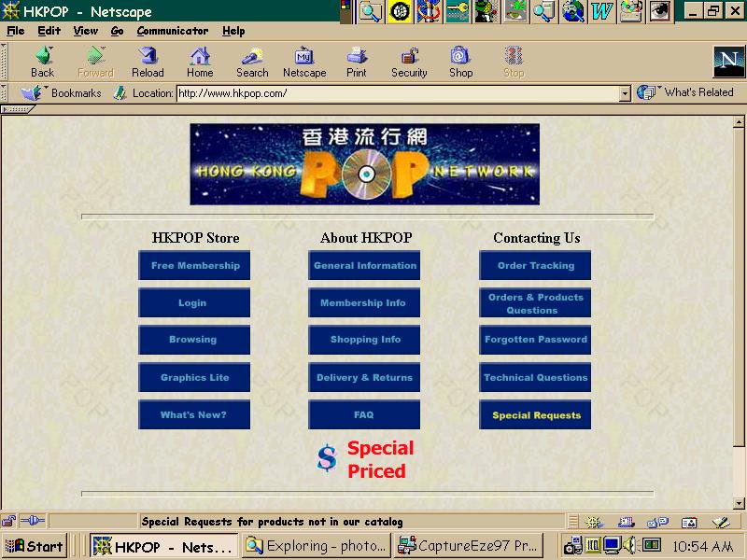Click the Location address field

[399, 93]
